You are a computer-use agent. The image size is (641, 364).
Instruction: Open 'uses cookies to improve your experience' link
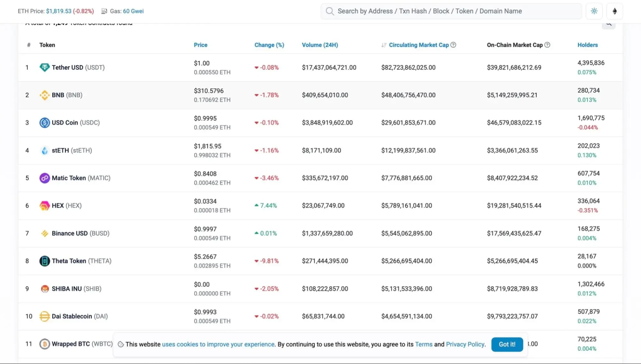(x=218, y=344)
